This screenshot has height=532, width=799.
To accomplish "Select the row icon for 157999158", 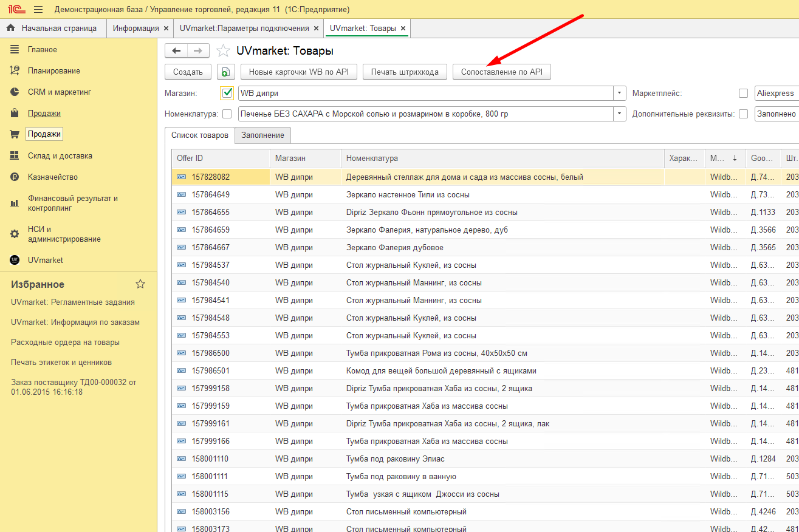I will pos(182,388).
